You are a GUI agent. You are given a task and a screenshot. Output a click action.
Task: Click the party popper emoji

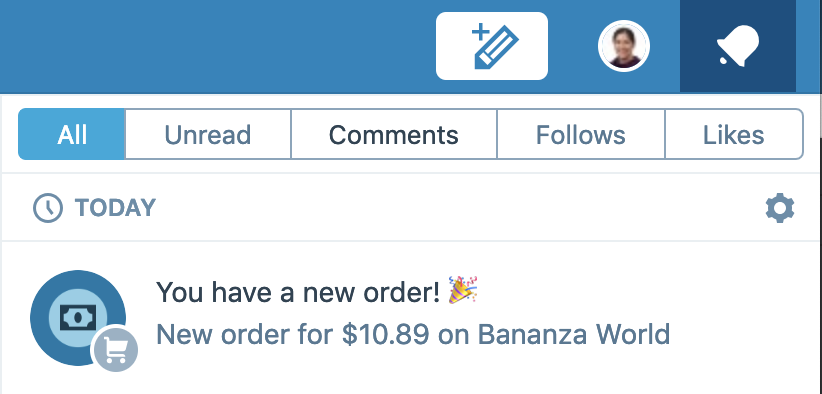(463, 290)
